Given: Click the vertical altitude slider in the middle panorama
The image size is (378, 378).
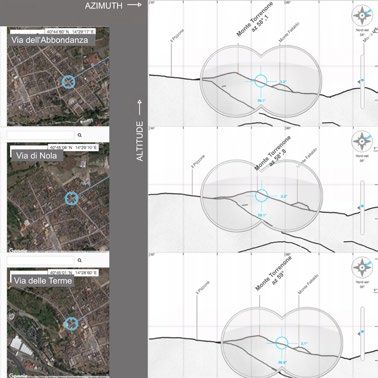Looking at the screenshot, I should [362, 208].
